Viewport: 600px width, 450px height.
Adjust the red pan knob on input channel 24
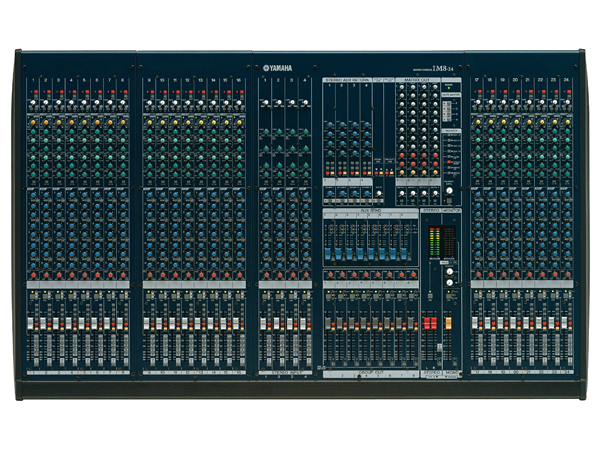click(567, 275)
